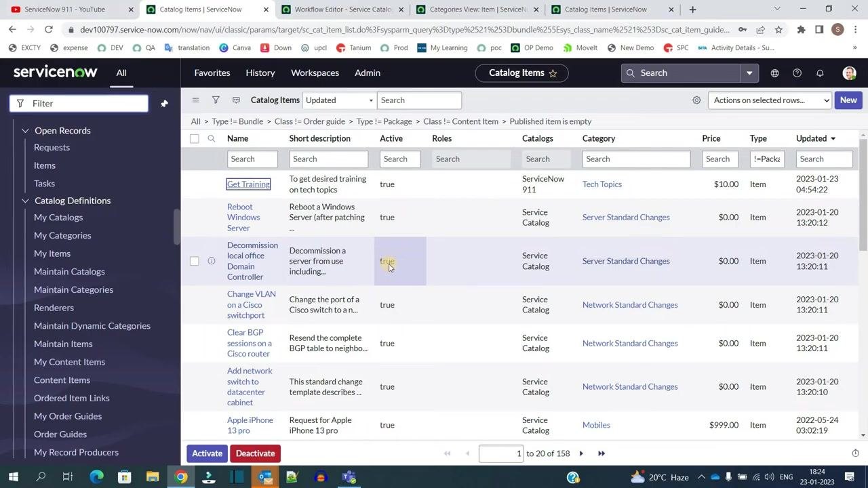Click the Activate button
The height and width of the screenshot is (488, 868).
[207, 453]
